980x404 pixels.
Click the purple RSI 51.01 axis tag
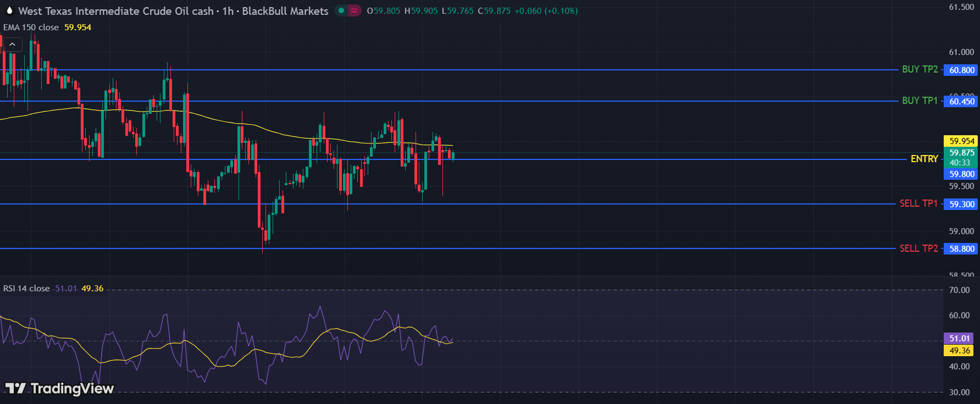[959, 339]
